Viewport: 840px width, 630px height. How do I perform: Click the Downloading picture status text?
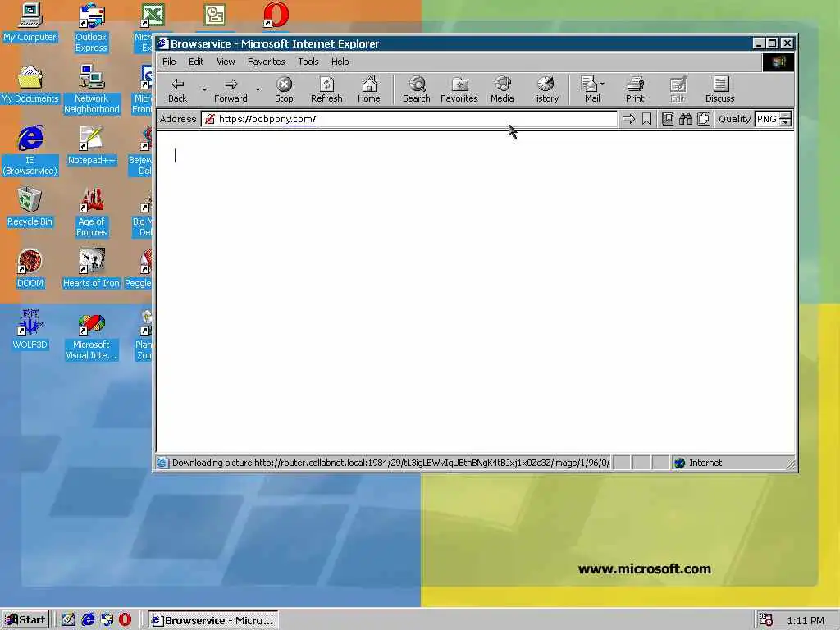390,463
